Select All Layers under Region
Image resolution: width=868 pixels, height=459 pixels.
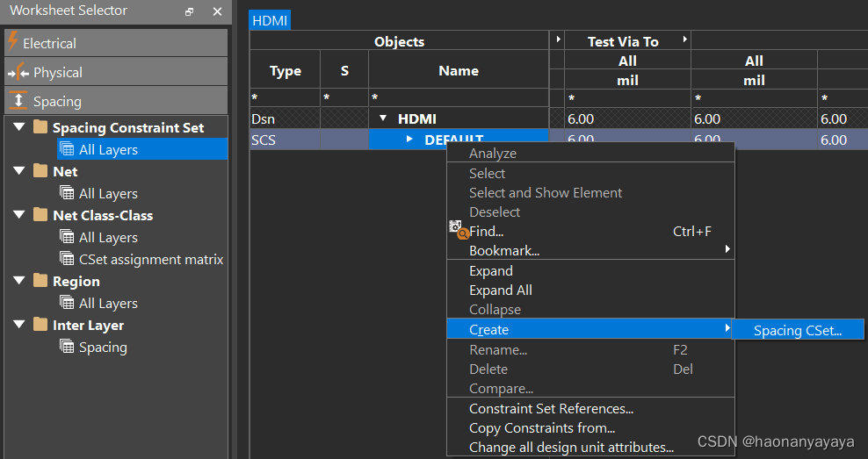click(x=108, y=303)
